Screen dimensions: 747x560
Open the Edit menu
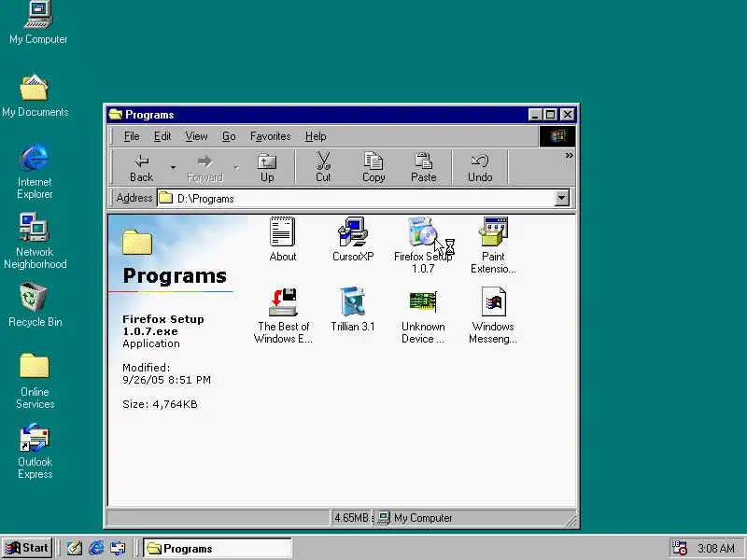(162, 136)
